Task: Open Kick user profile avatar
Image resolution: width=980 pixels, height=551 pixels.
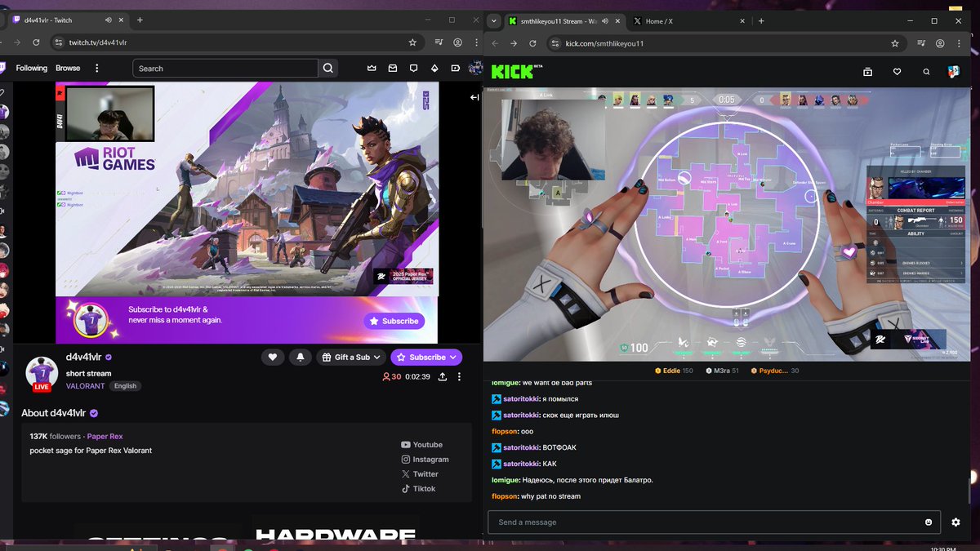Action: [954, 72]
